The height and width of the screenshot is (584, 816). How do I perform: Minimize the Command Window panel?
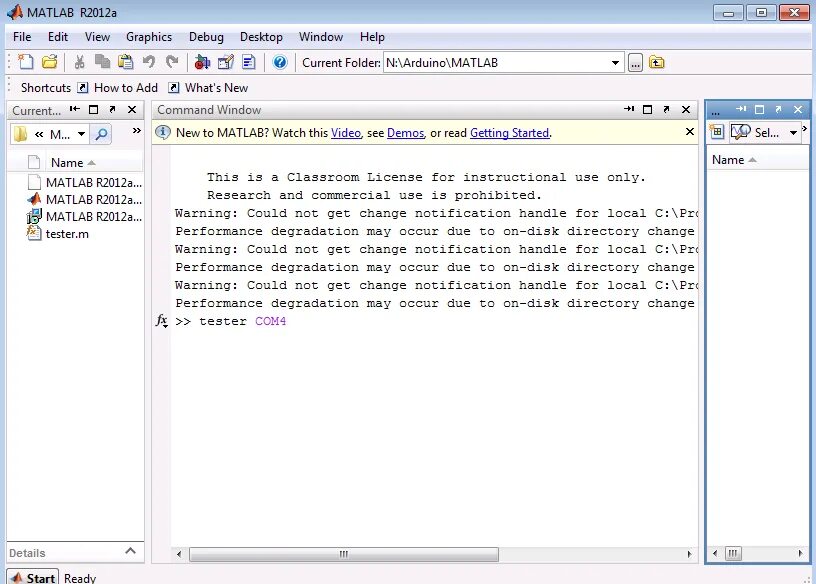coord(629,109)
